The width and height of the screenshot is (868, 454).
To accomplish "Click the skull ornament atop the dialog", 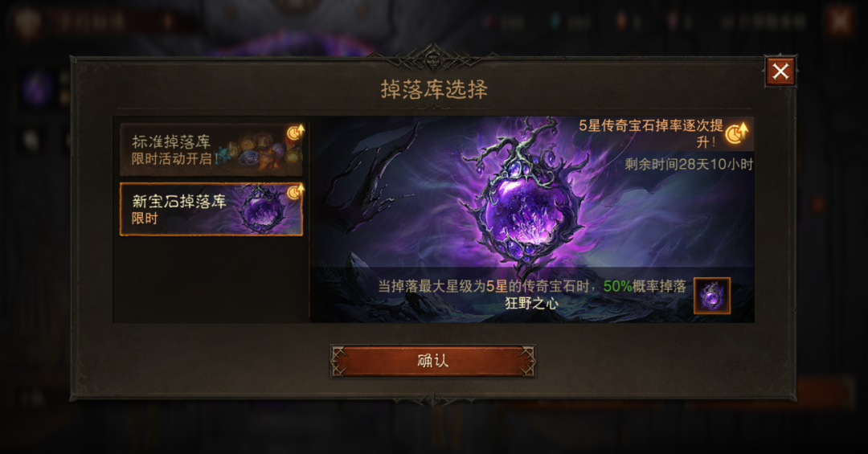I will pyautogui.click(x=433, y=59).
